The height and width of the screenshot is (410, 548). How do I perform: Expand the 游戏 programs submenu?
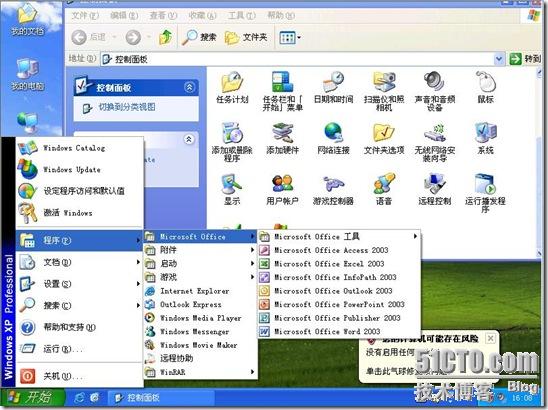coord(200,277)
